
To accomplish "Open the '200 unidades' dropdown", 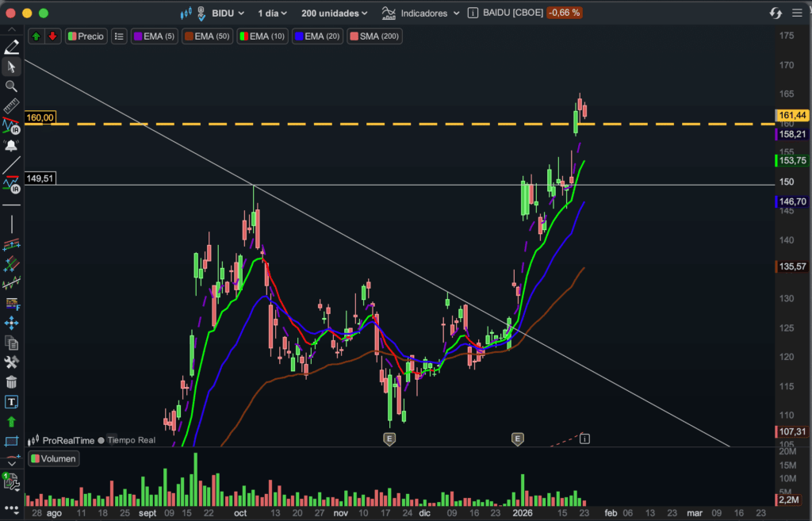I will pyautogui.click(x=335, y=13).
